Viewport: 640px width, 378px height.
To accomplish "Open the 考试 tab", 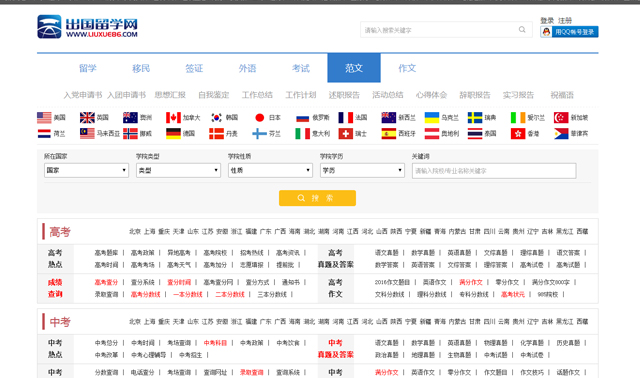I will [x=301, y=68].
